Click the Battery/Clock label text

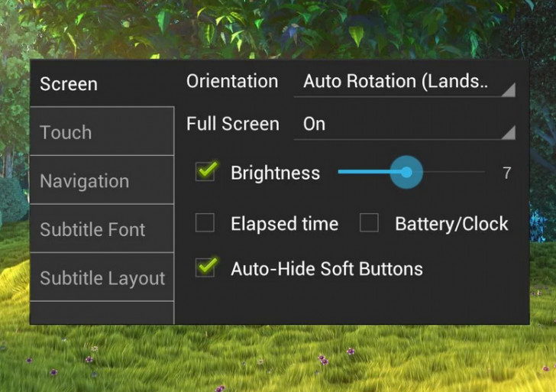pos(451,224)
